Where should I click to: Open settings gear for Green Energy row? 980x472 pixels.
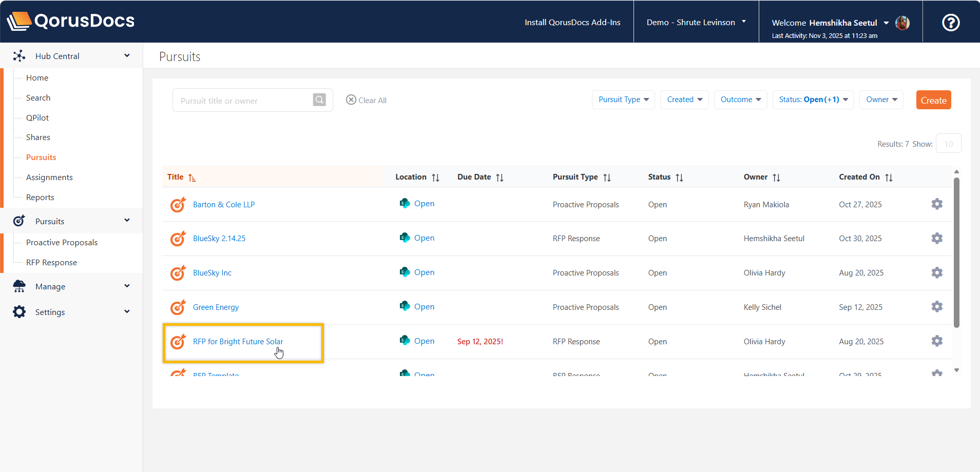(936, 307)
